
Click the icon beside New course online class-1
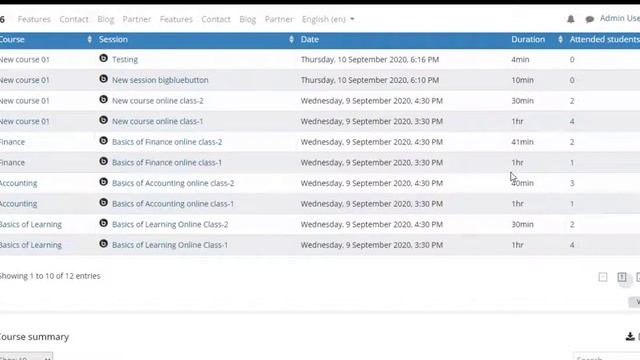(104, 120)
